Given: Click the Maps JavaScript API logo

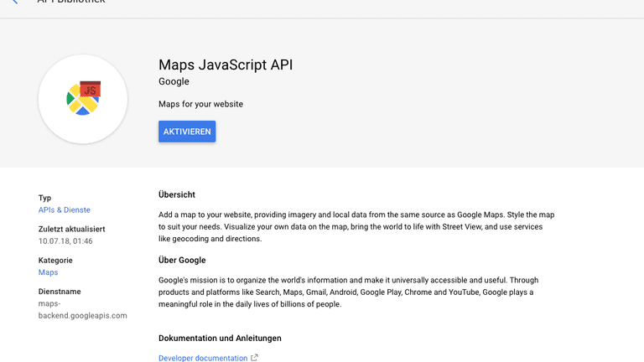Looking at the screenshot, I should 83,99.
